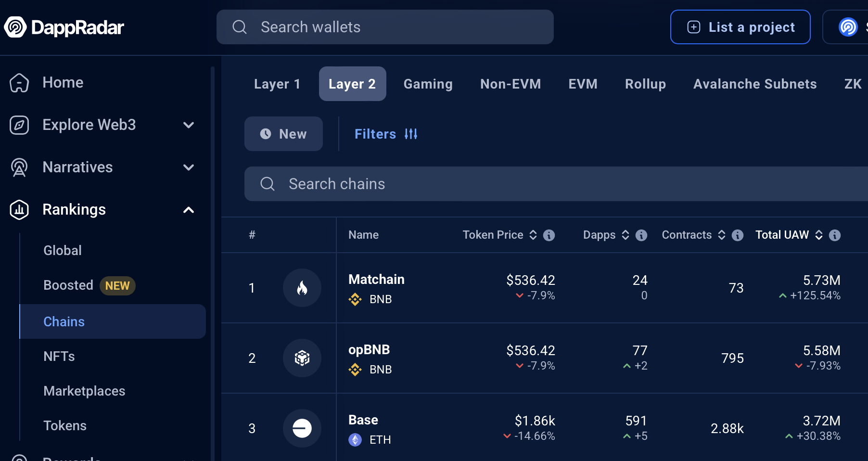Click the NEW badge beside Boosted
This screenshot has width=868, height=461.
tap(117, 285)
